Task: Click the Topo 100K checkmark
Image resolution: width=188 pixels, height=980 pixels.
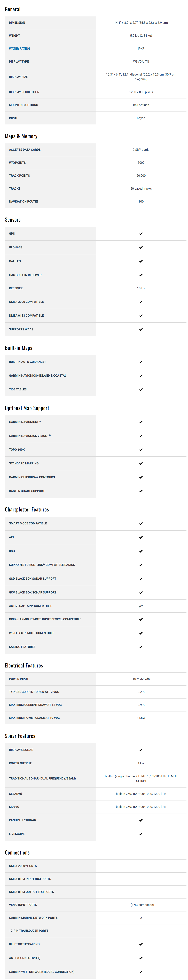Action: [x=141, y=450]
